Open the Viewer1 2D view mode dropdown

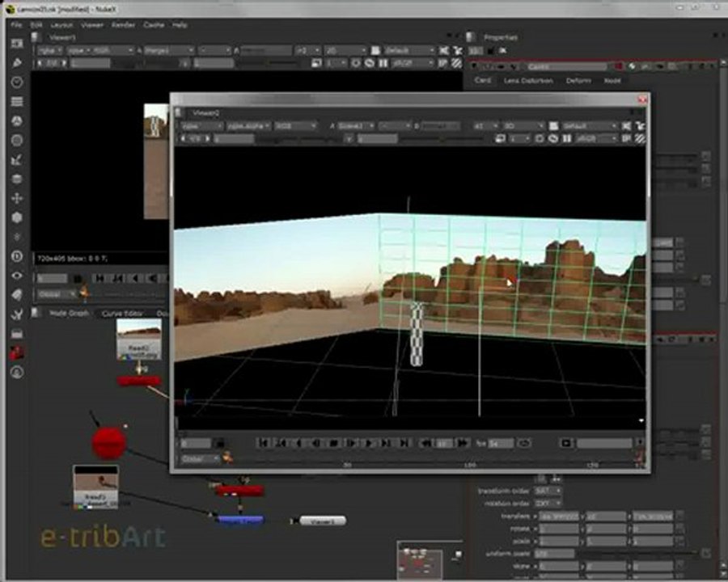point(346,50)
